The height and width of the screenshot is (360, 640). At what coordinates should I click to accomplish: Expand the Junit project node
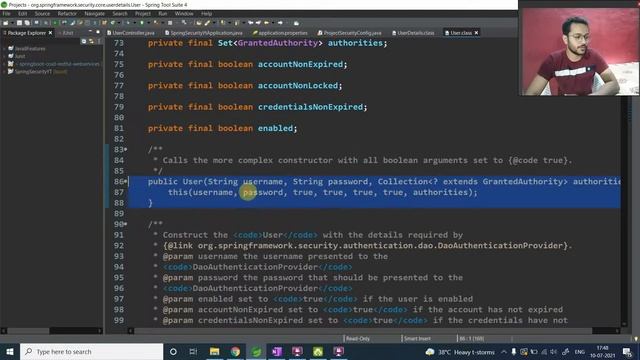4,56
